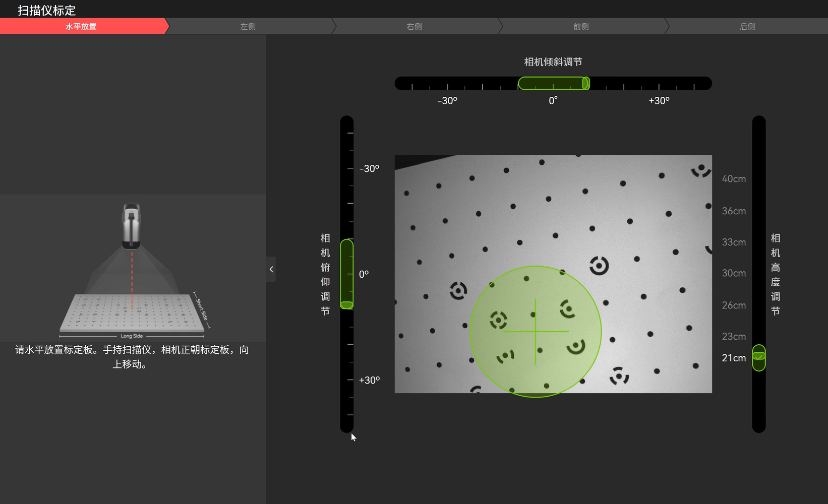The width and height of the screenshot is (828, 504).
Task: Choose the 26cm height mark
Action: pyautogui.click(x=733, y=305)
